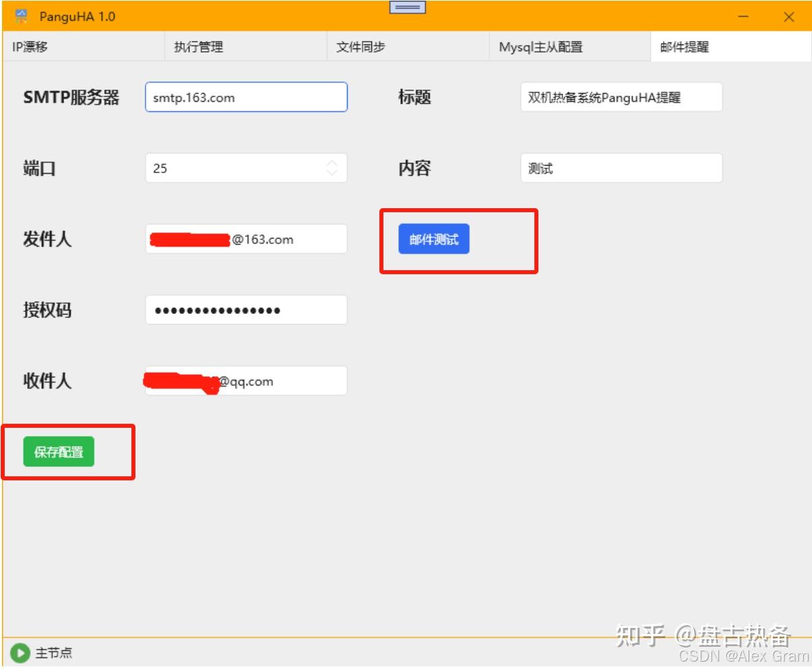Image resolution: width=812 pixels, height=669 pixels.
Task: Click the PanguHA app icon in title bar
Action: 22,16
